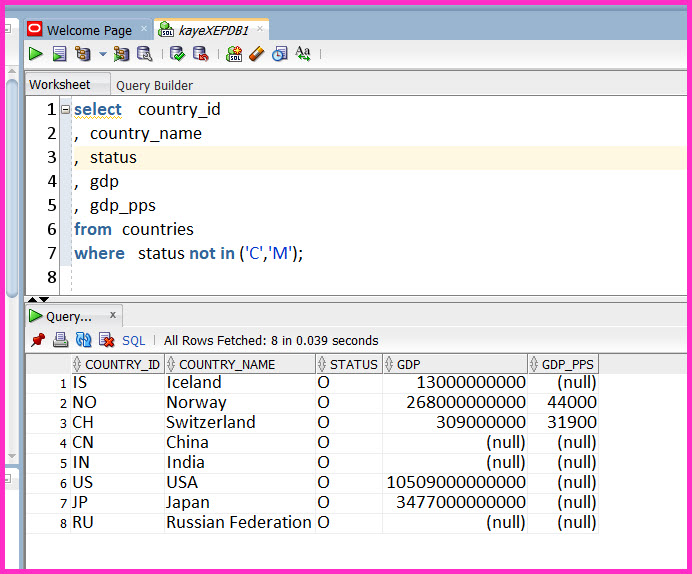Close the Welcome Page tab
Screen dimensions: 692x574
pos(144,29)
